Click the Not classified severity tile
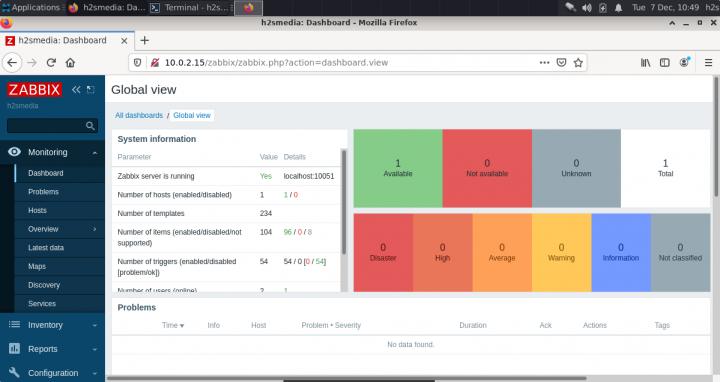 pos(681,253)
